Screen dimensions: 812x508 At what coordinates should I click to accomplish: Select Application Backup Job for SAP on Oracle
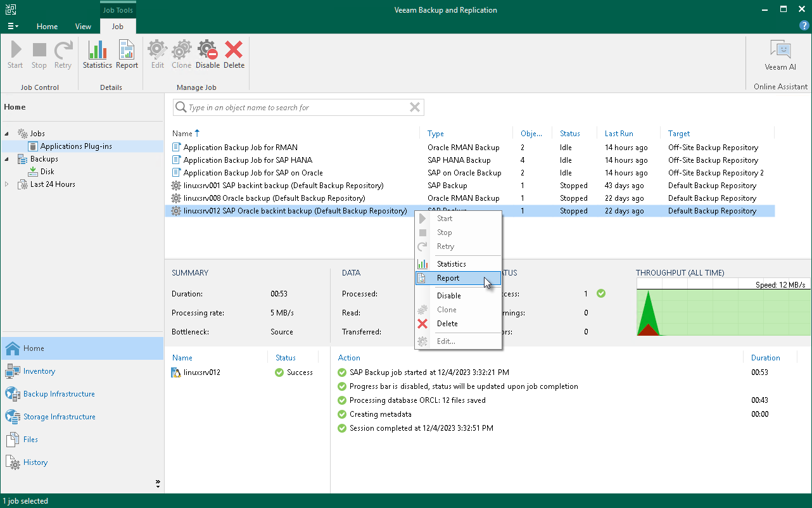click(x=469, y=173)
